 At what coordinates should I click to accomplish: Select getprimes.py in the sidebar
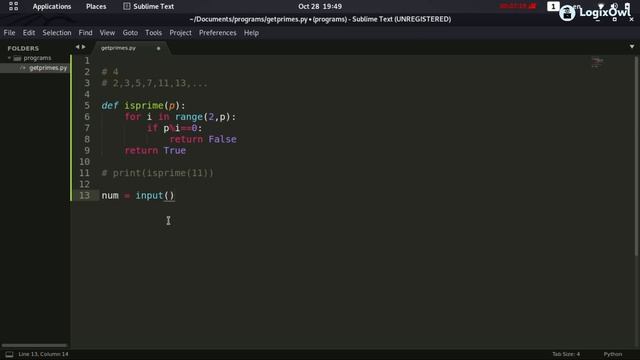tap(48, 68)
